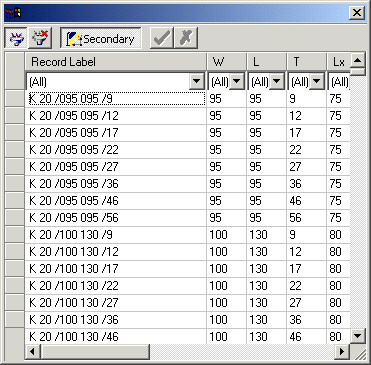Click row selector for K 20 /095 095 /9
This screenshot has height=365, width=371.
15,99
